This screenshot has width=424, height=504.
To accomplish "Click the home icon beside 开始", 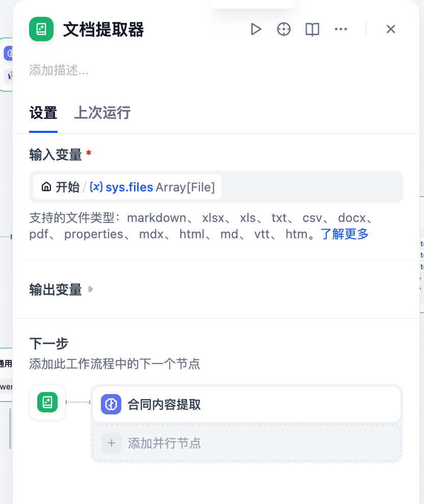I will pos(46,187).
